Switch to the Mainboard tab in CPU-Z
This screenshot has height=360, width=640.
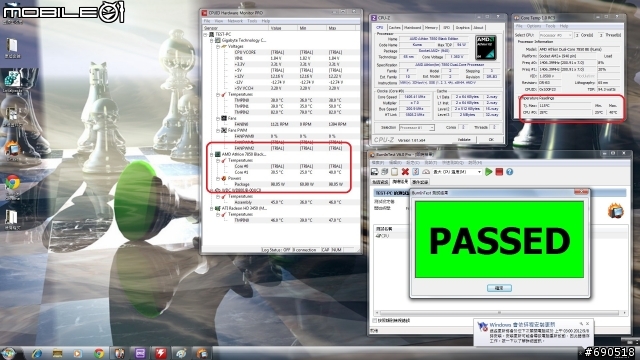pos(412,28)
